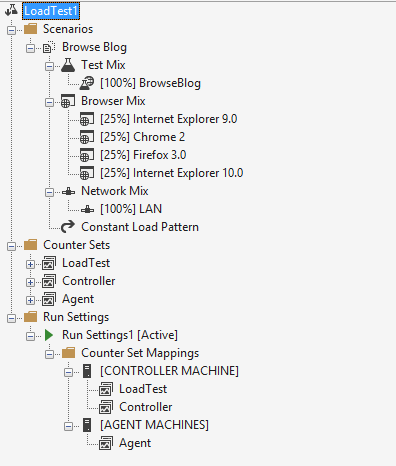Image resolution: width=396 pixels, height=466 pixels.
Task: Collapse the Network Mix node
Action: (x=49, y=192)
